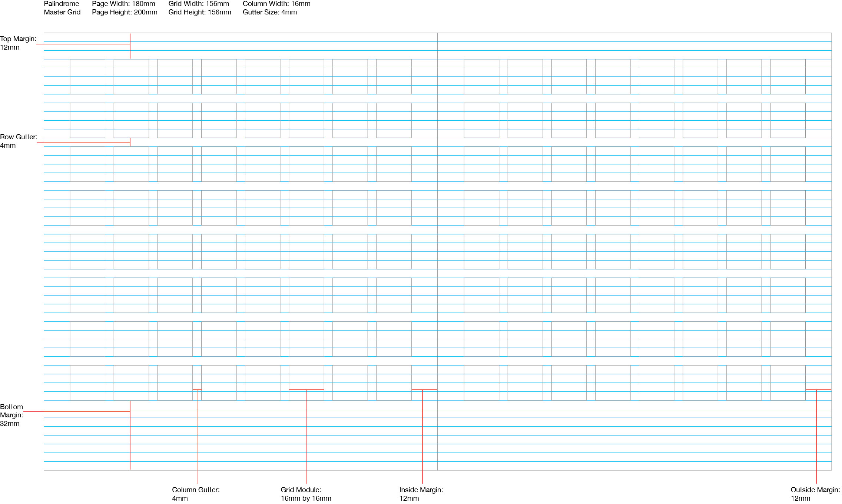This screenshot has width=842, height=504.
Task: Click the 'Outside Margin:' annotation label
Action: 815,490
